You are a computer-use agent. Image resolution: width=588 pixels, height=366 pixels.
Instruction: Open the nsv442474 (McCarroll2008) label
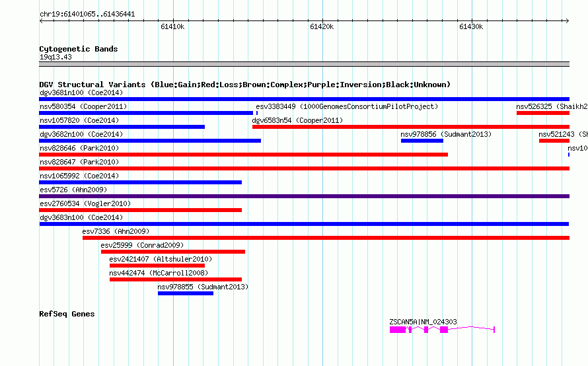159,273
